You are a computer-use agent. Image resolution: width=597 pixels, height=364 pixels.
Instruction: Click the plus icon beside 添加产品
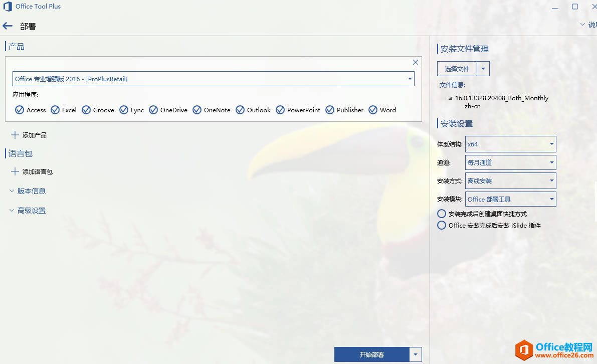click(15, 135)
